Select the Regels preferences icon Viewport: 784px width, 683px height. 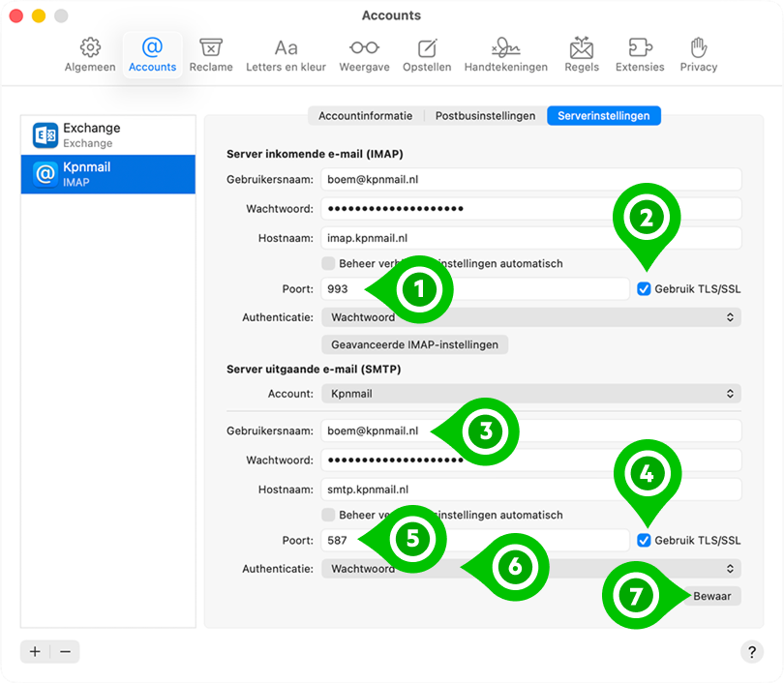coord(582,53)
